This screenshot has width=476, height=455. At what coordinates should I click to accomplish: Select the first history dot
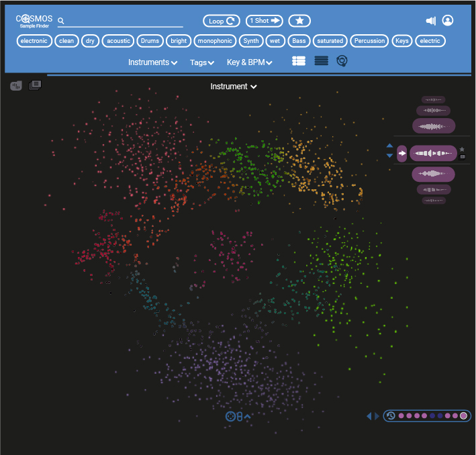pyautogui.click(x=401, y=415)
